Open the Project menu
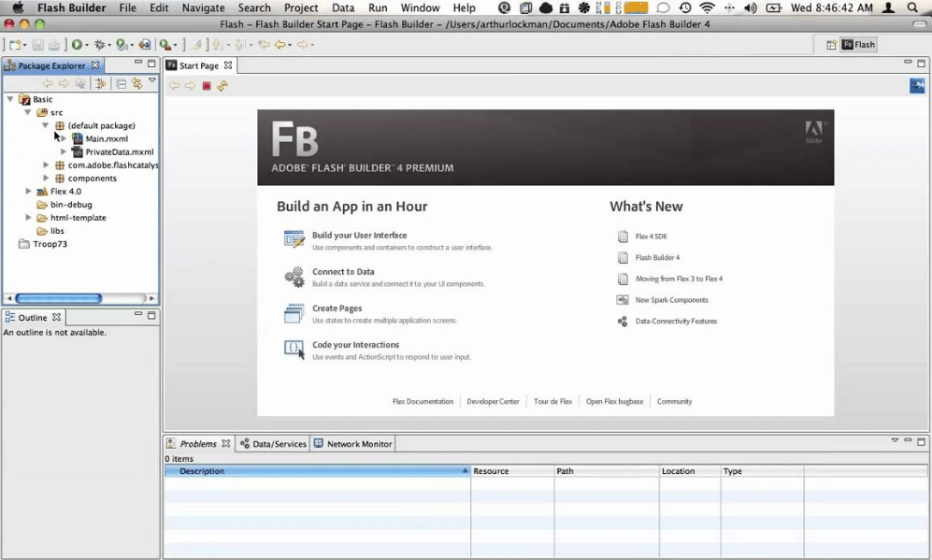 pyautogui.click(x=301, y=7)
